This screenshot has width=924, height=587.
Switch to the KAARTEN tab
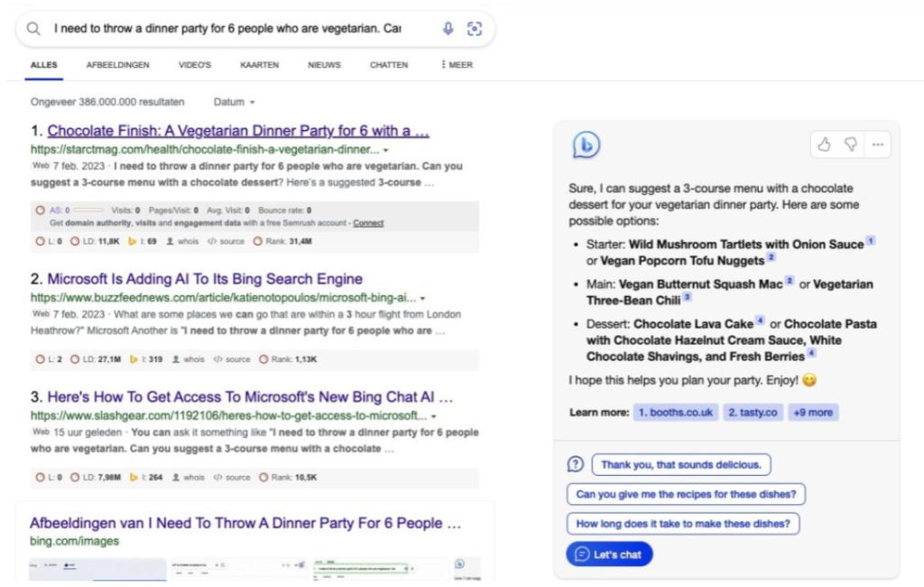(259, 65)
